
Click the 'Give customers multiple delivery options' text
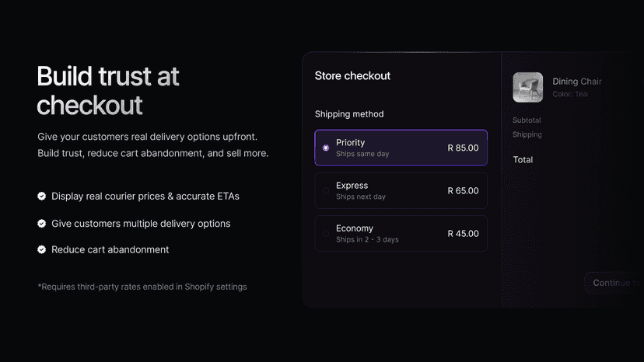pos(141,224)
